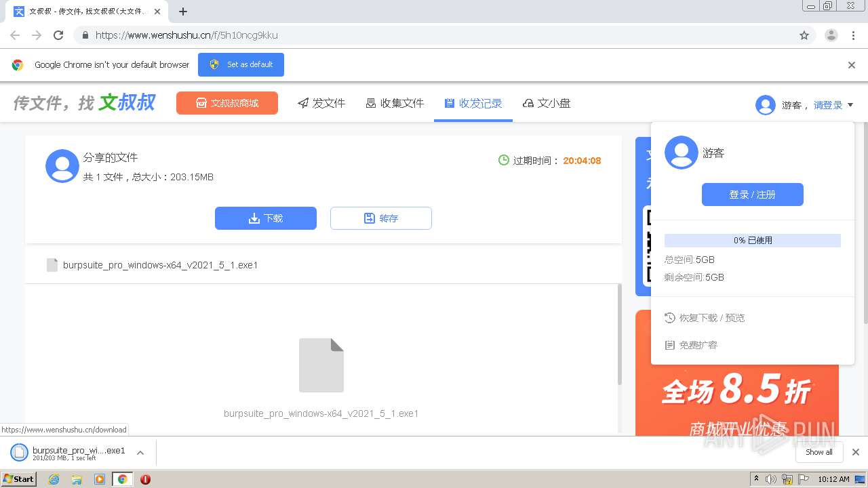The image size is (868, 488).
Task: Reload the page with refresh icon
Action: tap(58, 35)
